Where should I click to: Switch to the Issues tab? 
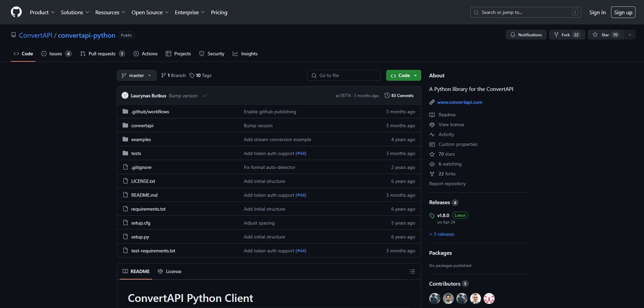[x=56, y=53]
